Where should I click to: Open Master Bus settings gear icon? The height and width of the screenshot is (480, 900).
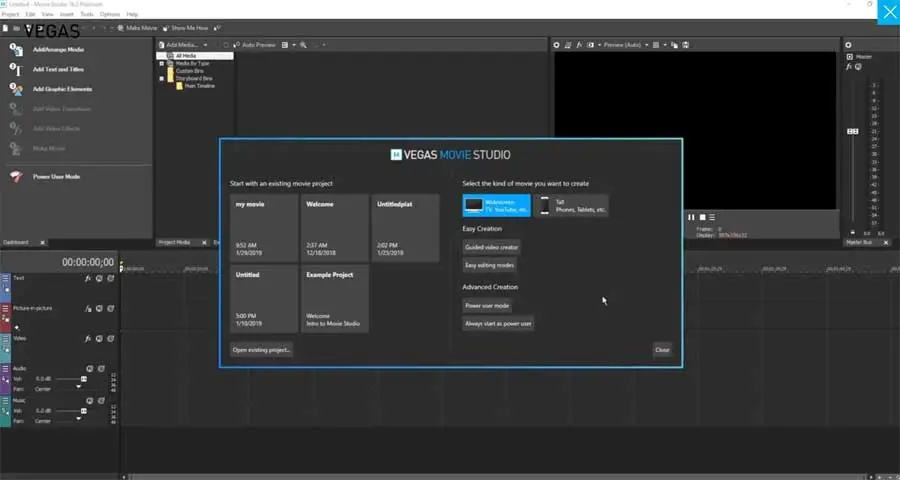coord(848,45)
